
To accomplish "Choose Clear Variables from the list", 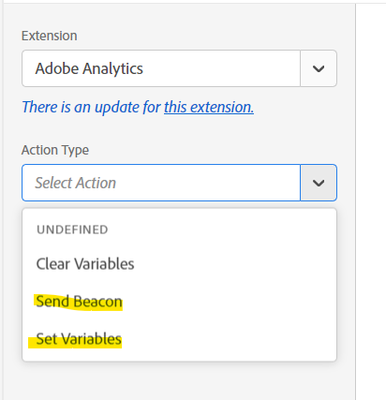I will [x=85, y=264].
